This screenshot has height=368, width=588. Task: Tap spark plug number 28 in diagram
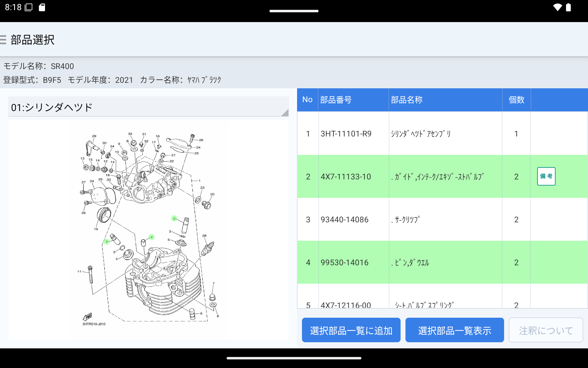pos(204,236)
